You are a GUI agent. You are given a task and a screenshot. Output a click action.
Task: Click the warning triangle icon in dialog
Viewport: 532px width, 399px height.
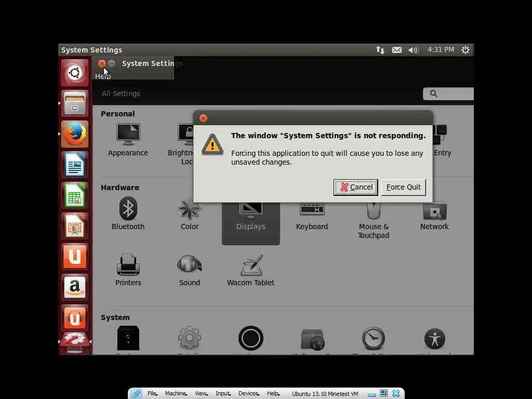coord(212,144)
